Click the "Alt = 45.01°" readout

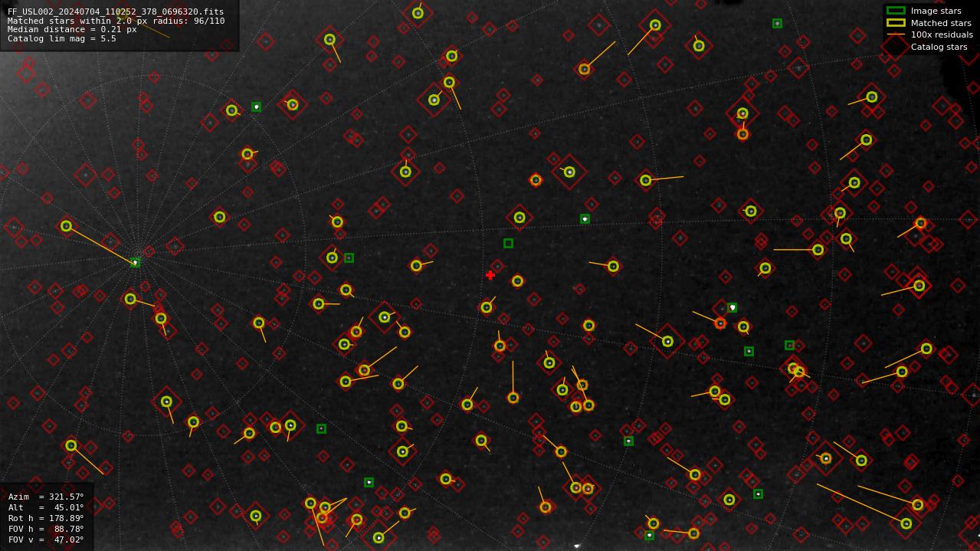click(46, 507)
